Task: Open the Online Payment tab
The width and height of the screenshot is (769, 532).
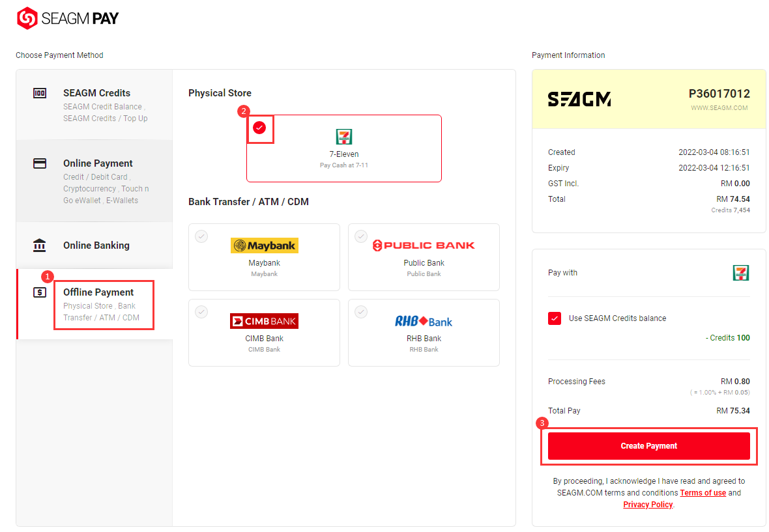Action: pos(94,181)
